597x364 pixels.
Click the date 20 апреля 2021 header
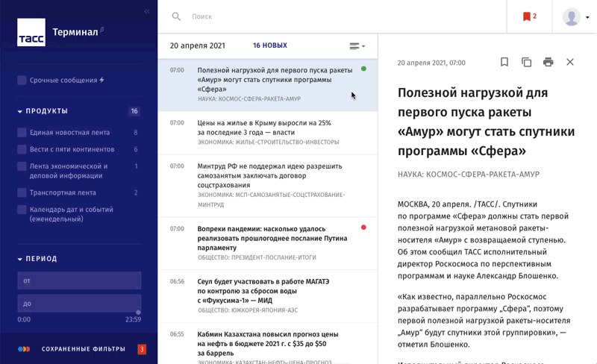click(197, 45)
